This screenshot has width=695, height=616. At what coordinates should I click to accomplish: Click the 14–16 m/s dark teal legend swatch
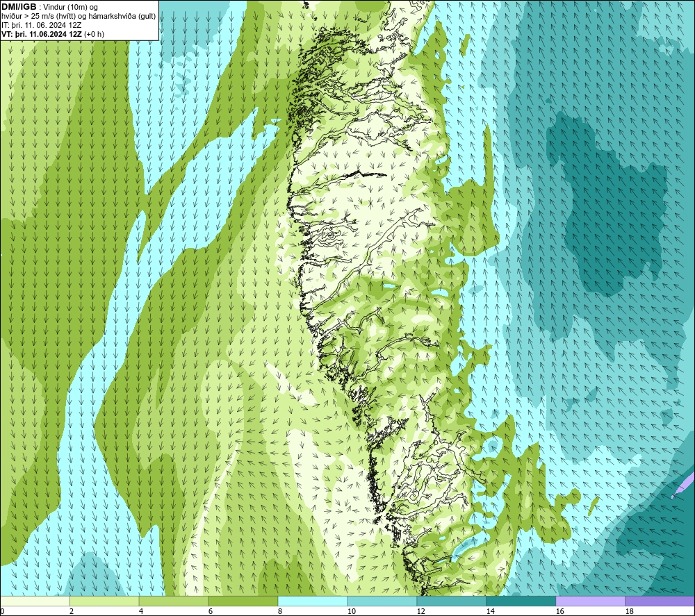(x=521, y=601)
